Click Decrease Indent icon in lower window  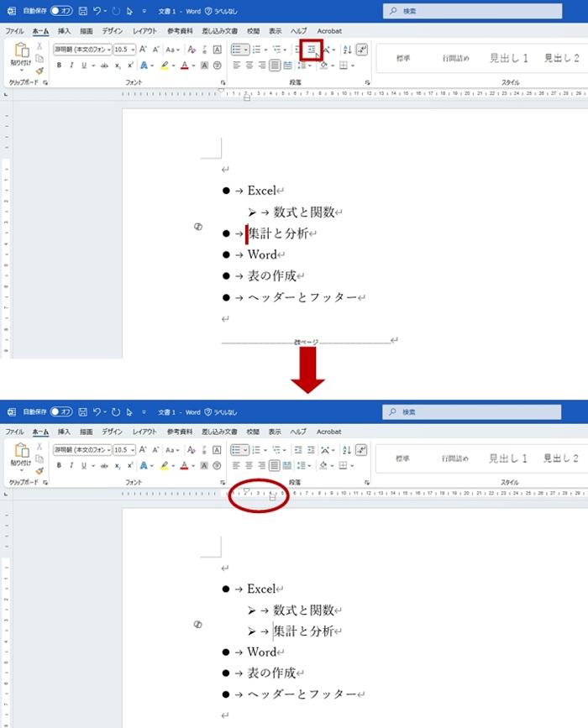click(x=298, y=449)
